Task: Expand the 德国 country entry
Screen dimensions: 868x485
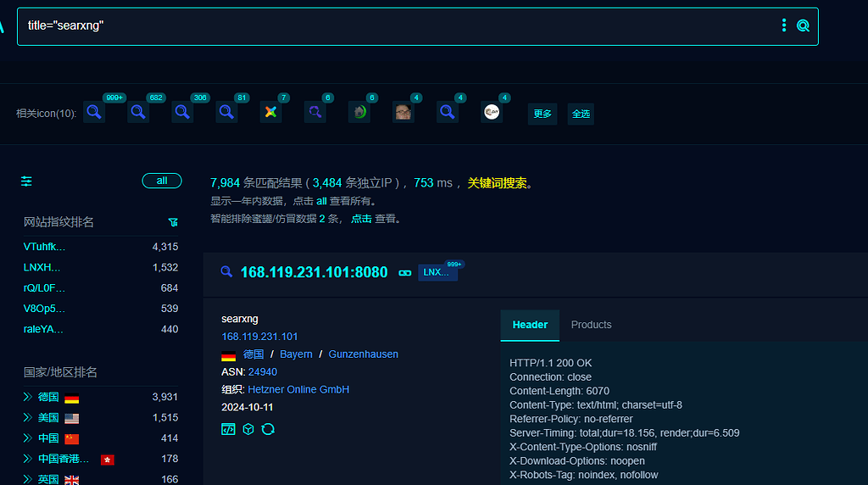Action: coord(28,397)
